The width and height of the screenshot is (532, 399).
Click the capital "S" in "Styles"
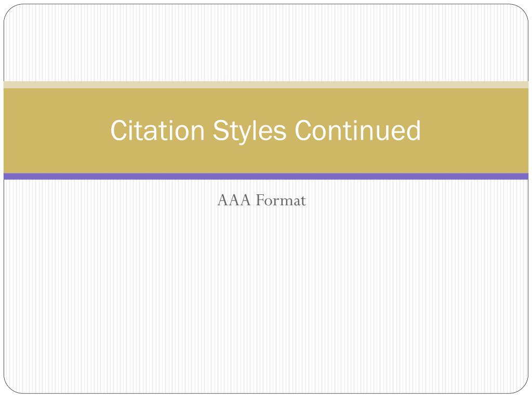[220, 130]
